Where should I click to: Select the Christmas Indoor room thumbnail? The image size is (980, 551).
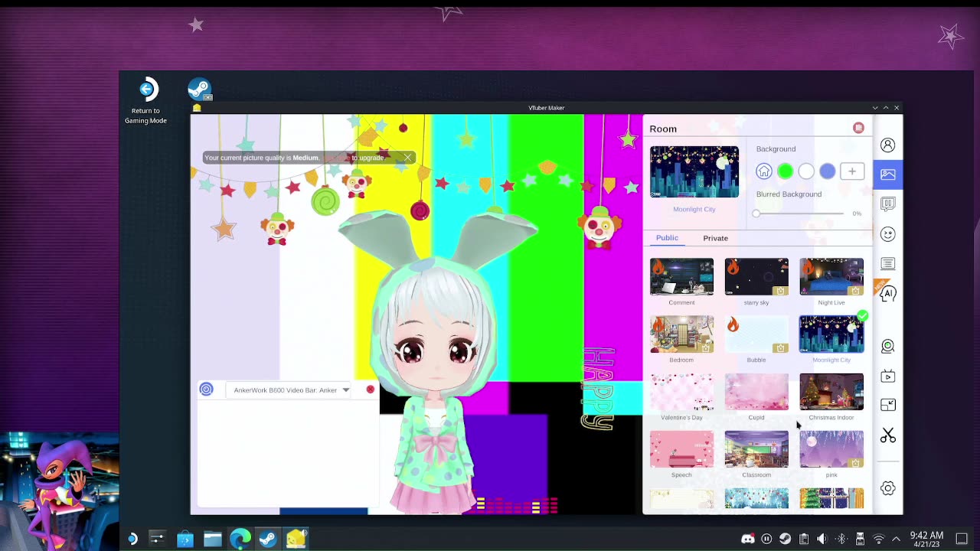(831, 392)
